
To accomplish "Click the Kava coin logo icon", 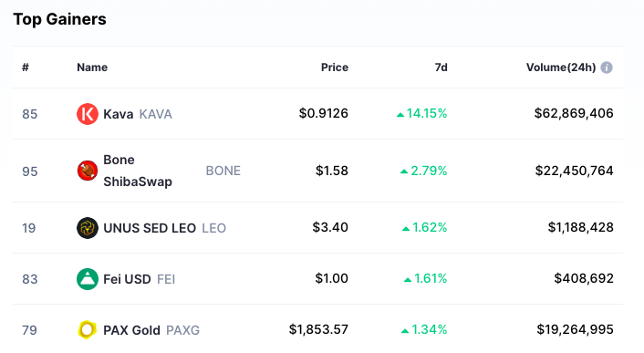I will pyautogui.click(x=88, y=114).
